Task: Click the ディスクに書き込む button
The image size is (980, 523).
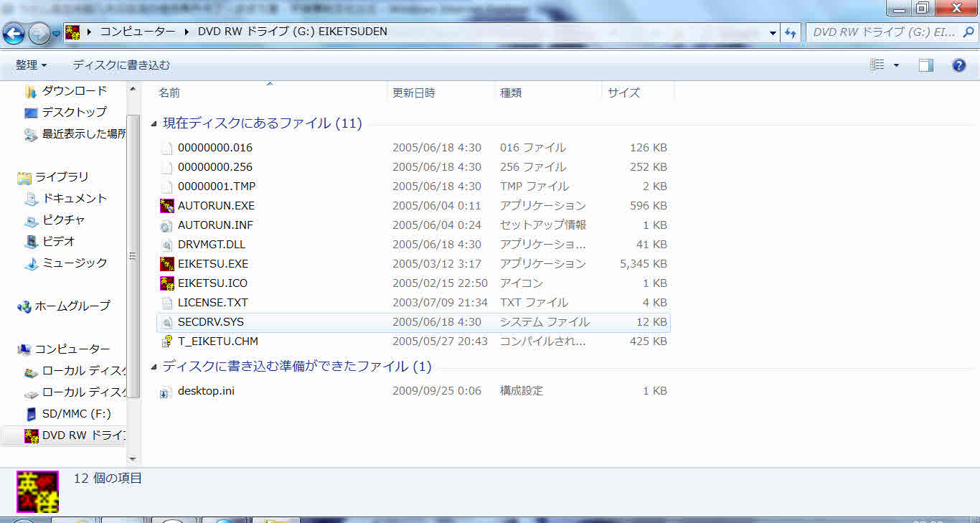Action: click(121, 65)
